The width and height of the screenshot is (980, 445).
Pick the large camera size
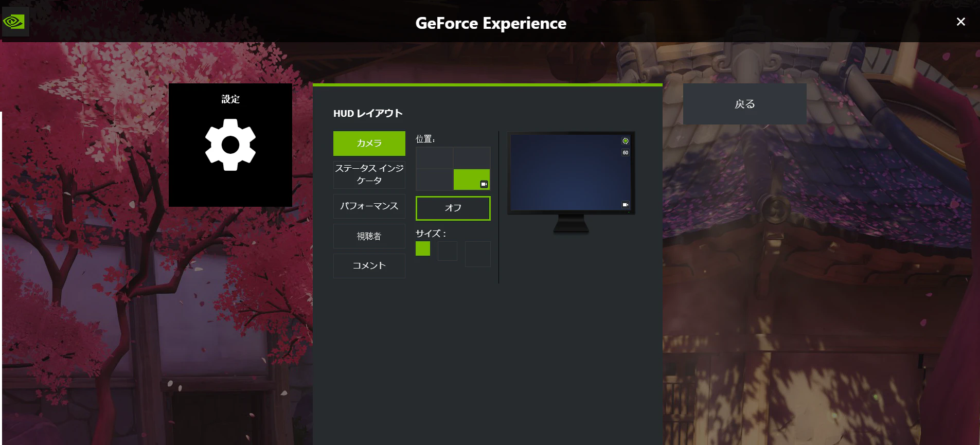[x=478, y=254]
